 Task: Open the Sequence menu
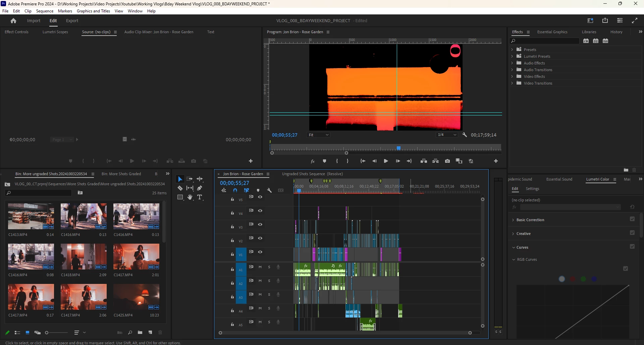pos(45,11)
